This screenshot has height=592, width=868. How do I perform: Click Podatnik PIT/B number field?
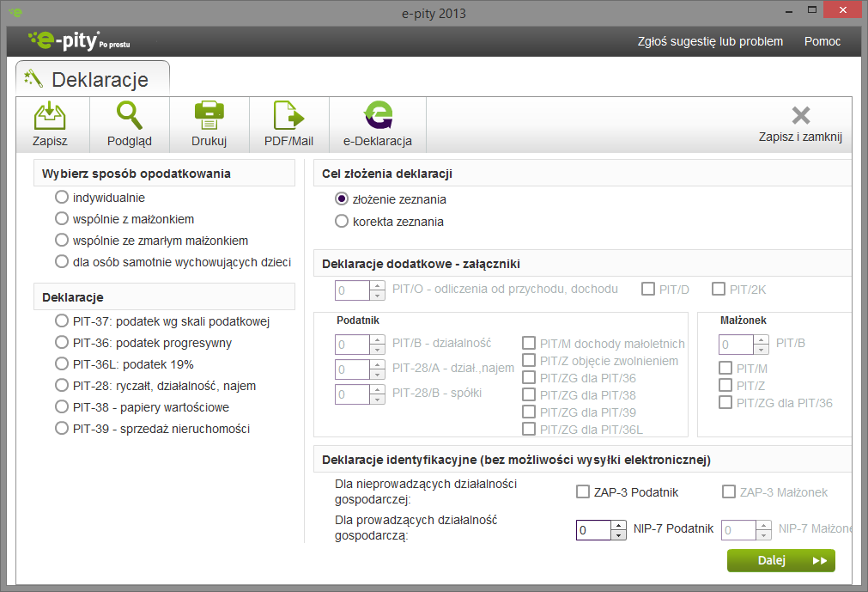click(352, 345)
